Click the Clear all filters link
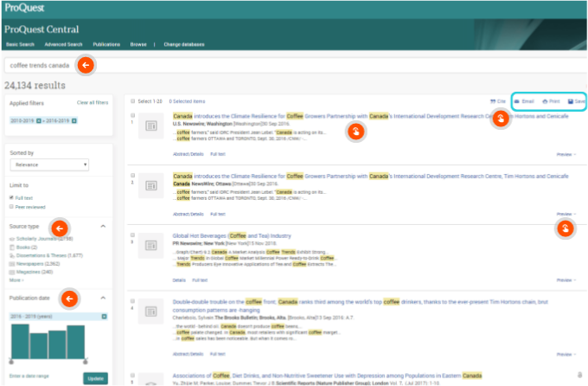588x386 pixels. (x=93, y=102)
